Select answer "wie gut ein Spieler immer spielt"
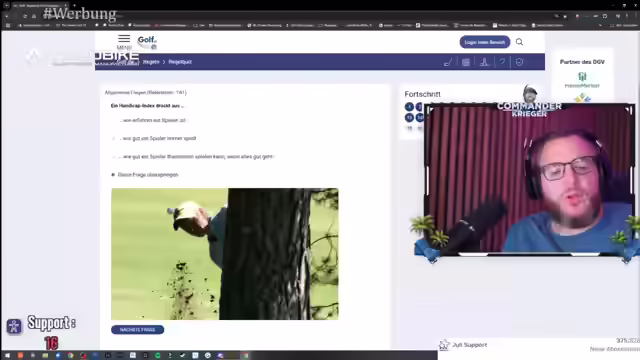This screenshot has width=640, height=360. pyautogui.click(x=159, y=138)
